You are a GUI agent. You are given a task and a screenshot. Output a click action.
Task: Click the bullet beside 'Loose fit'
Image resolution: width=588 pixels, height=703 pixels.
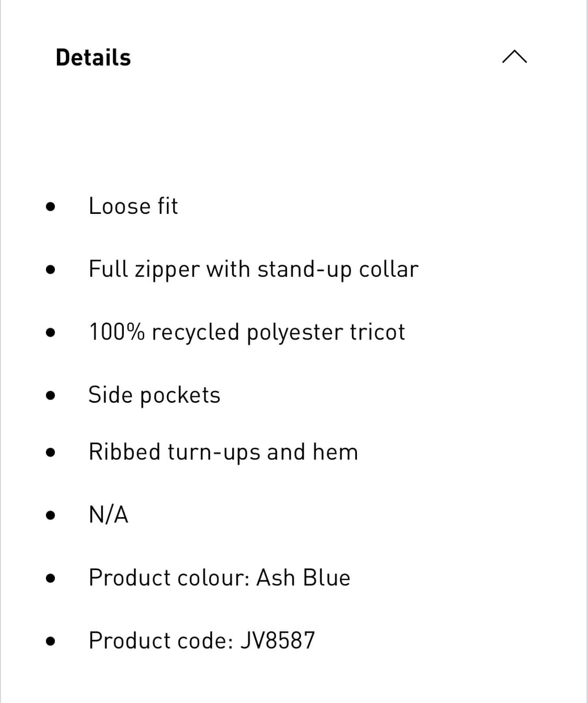(50, 207)
